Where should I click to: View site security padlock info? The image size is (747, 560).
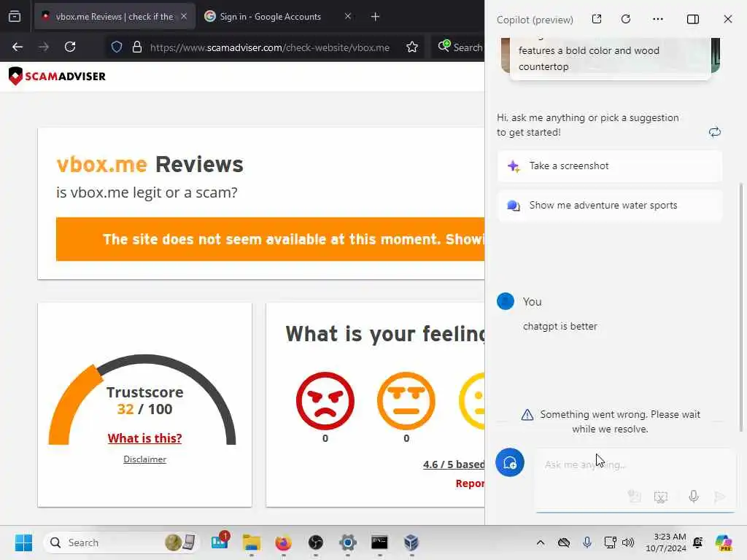[136, 47]
